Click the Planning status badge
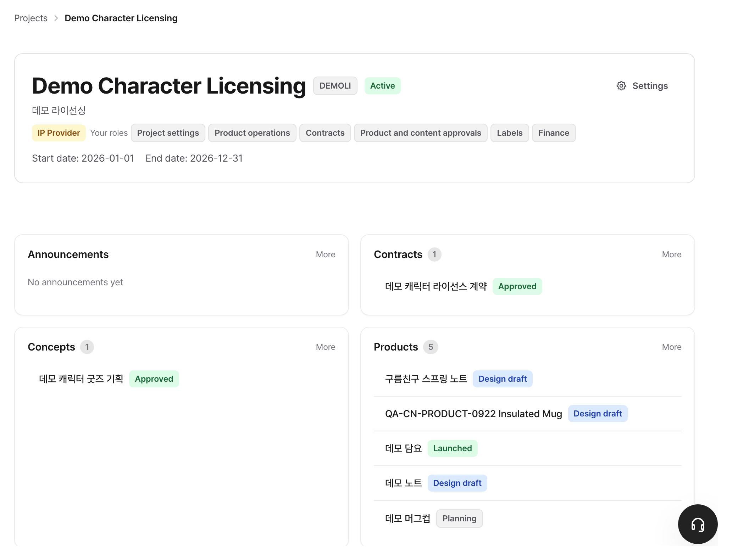732x560 pixels. [459, 519]
